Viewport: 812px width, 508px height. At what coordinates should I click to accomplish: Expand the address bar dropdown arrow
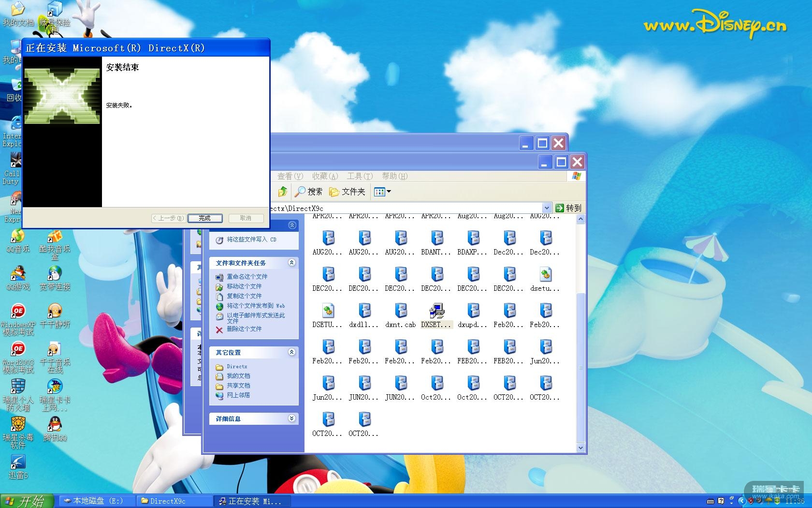click(x=547, y=208)
